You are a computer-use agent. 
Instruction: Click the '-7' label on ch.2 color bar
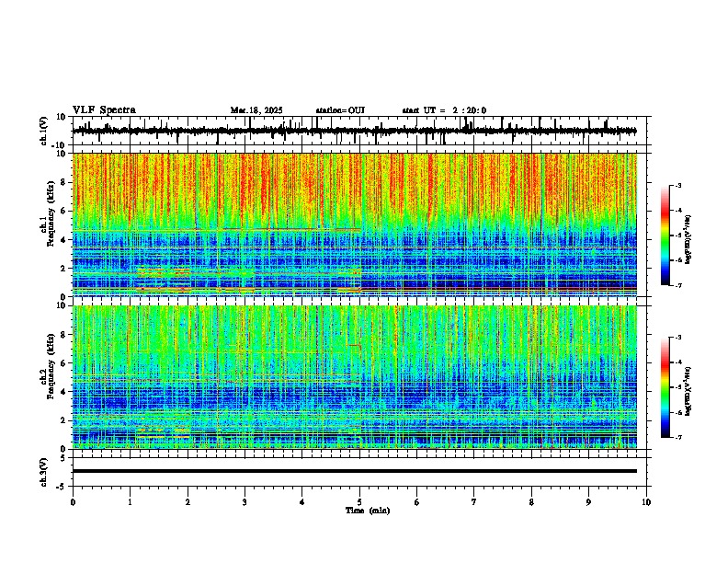(677, 438)
